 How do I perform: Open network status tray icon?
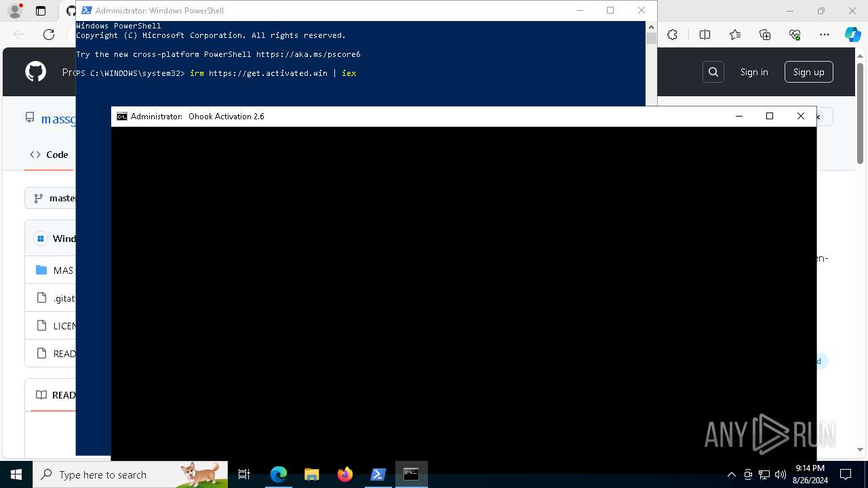[764, 474]
